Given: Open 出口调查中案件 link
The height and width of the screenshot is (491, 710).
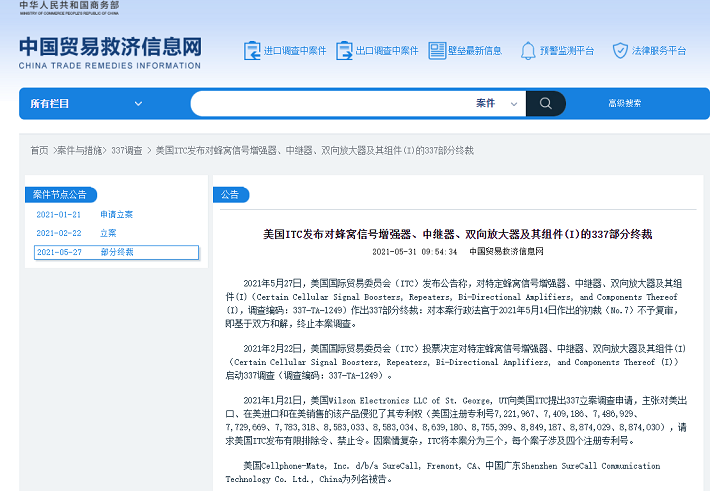Looking at the screenshot, I should (x=387, y=51).
